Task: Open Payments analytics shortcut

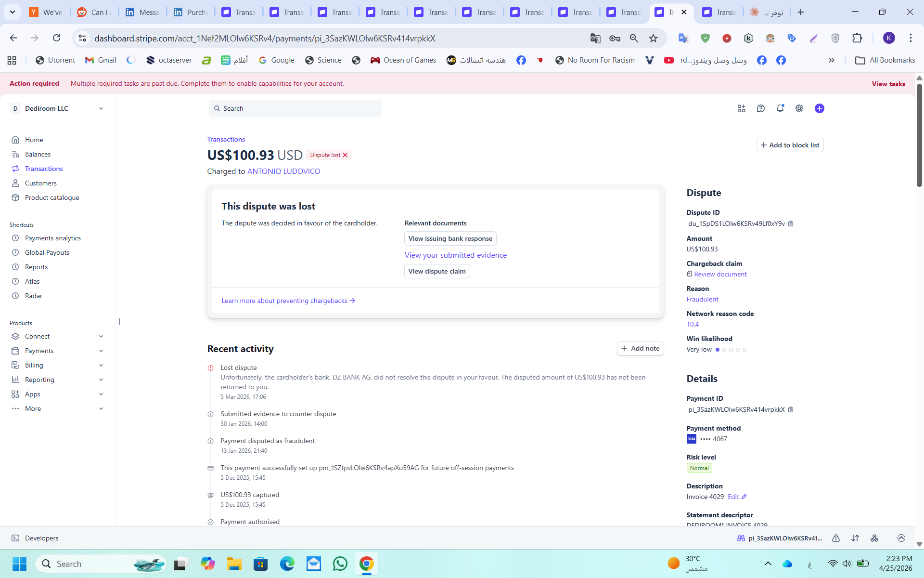Action: click(52, 238)
